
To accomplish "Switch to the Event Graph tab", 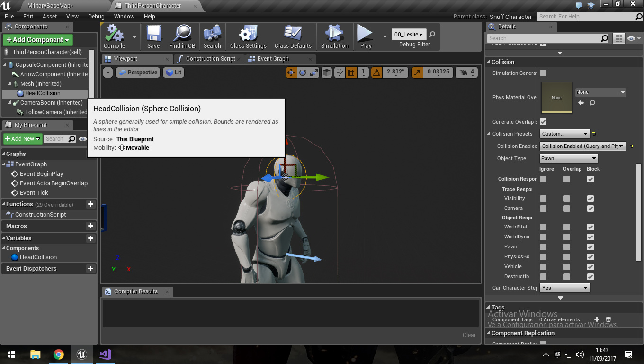I will [273, 59].
